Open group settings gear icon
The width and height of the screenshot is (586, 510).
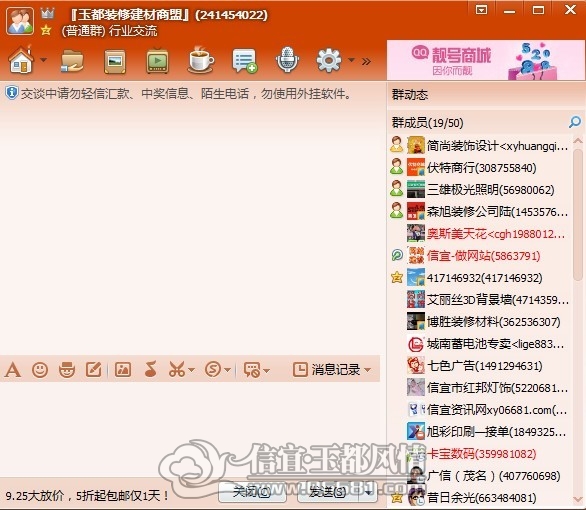[329, 60]
